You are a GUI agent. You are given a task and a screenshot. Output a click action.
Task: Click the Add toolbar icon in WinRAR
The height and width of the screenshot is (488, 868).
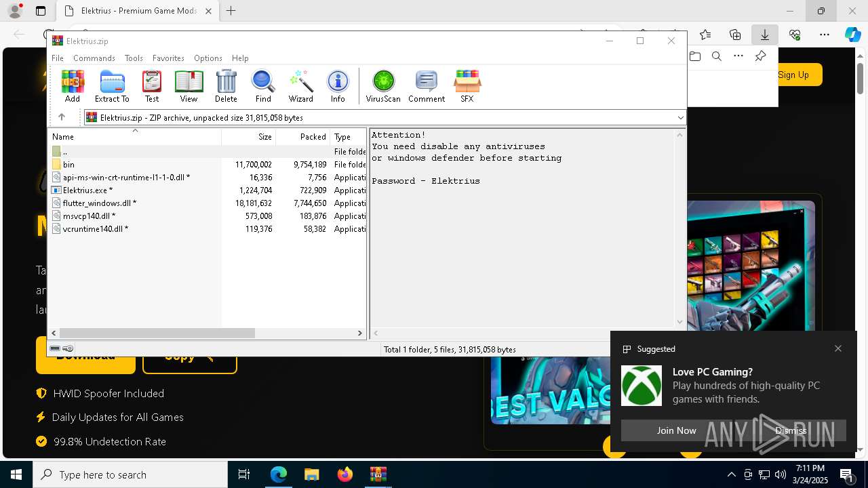click(x=73, y=86)
